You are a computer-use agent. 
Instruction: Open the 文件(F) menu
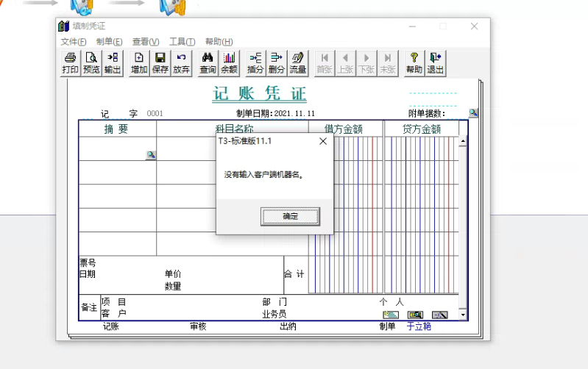click(x=74, y=42)
